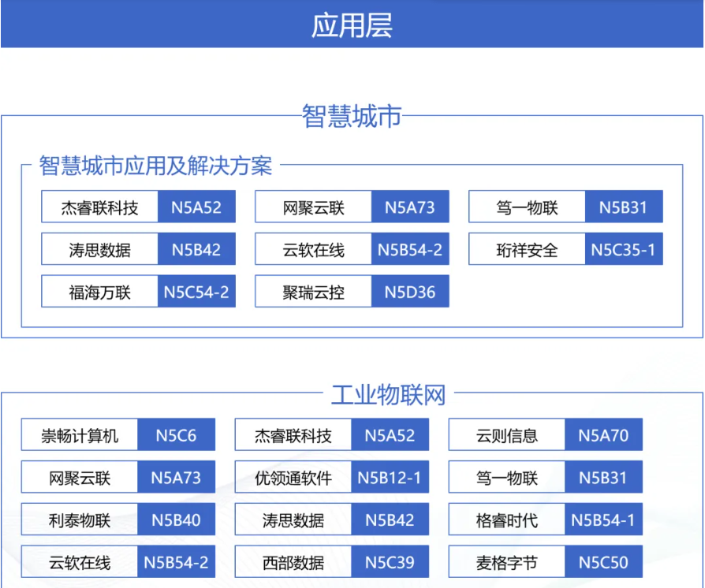Select the 工业物联网 section title
The image size is (705, 588).
click(x=388, y=394)
